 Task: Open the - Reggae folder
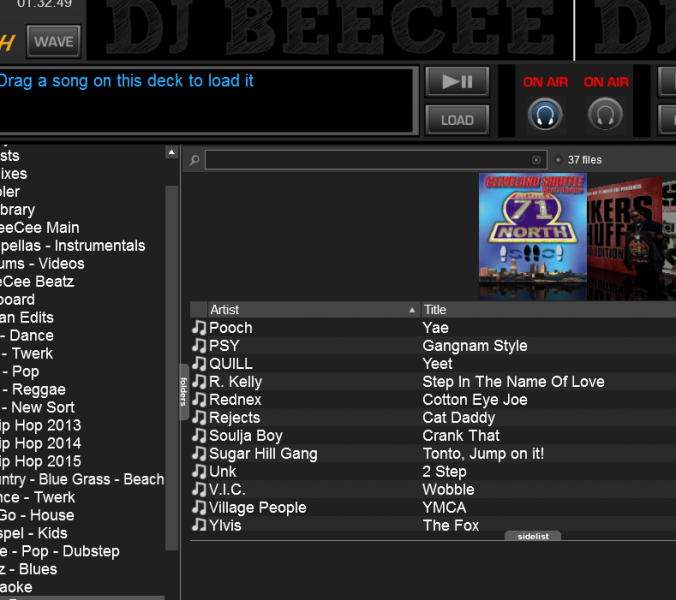point(33,389)
